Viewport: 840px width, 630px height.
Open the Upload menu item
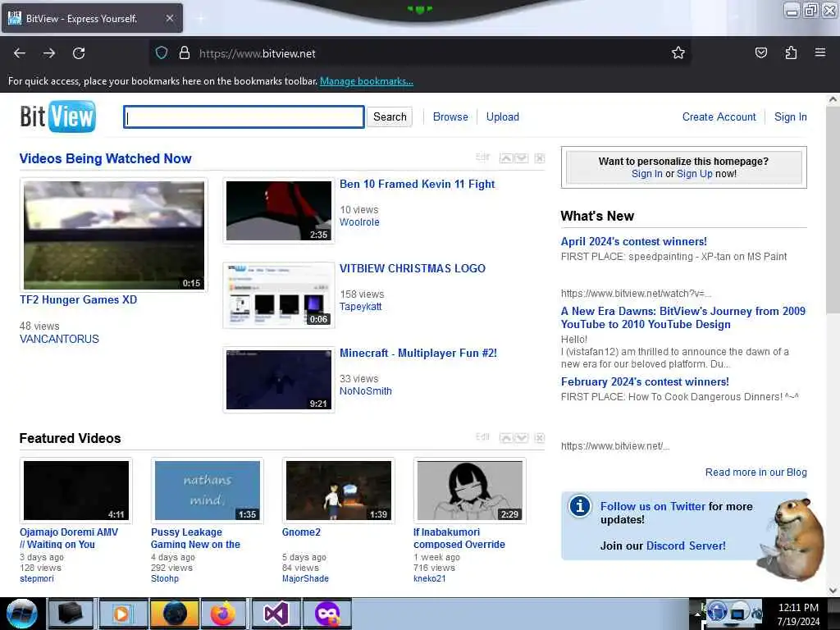(503, 116)
